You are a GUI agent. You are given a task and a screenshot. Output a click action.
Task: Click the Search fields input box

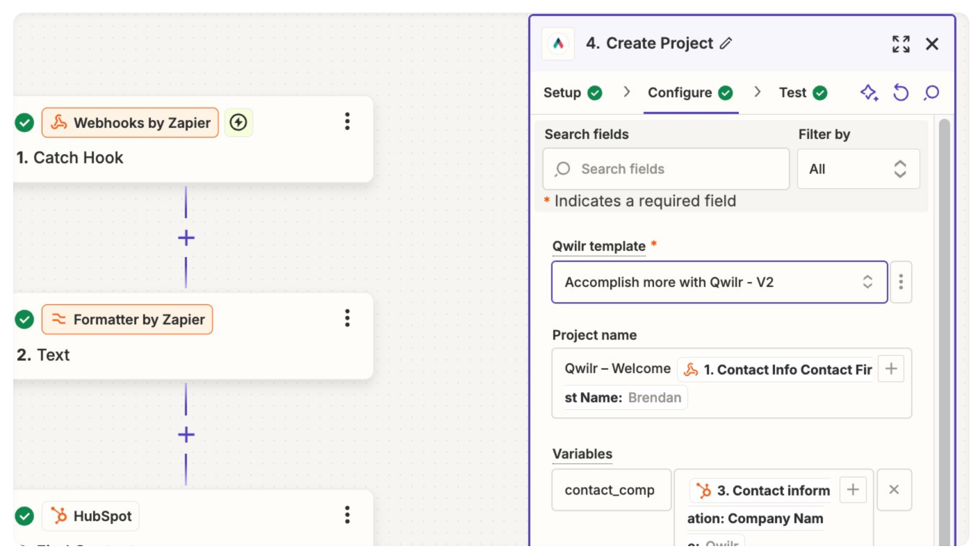(x=666, y=169)
